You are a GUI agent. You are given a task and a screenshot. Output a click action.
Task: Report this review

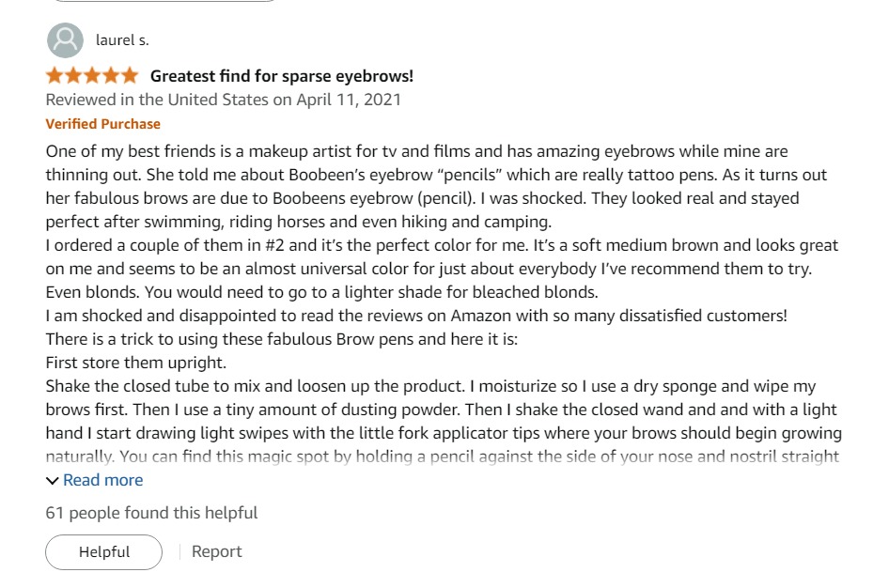pyautogui.click(x=216, y=552)
